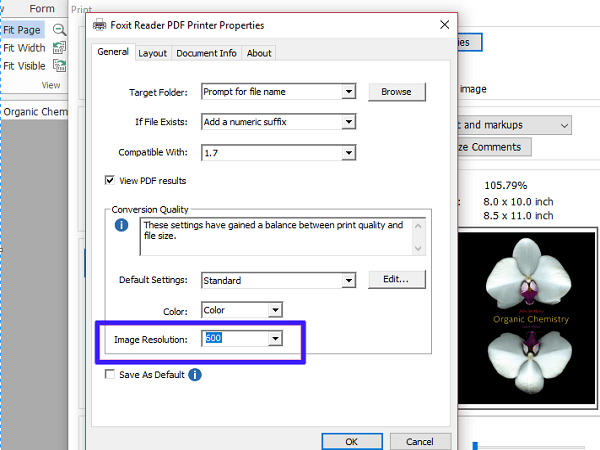Click the icon beside Fit Width
This screenshot has width=600, height=450.
coord(60,48)
